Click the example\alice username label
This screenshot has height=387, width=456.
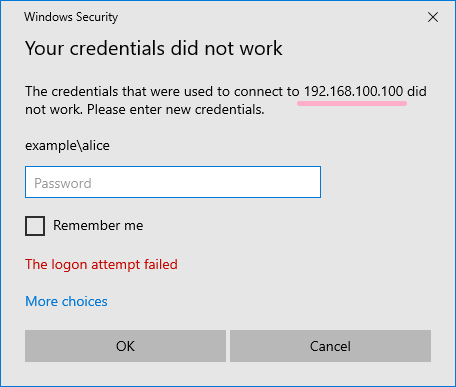[67, 146]
